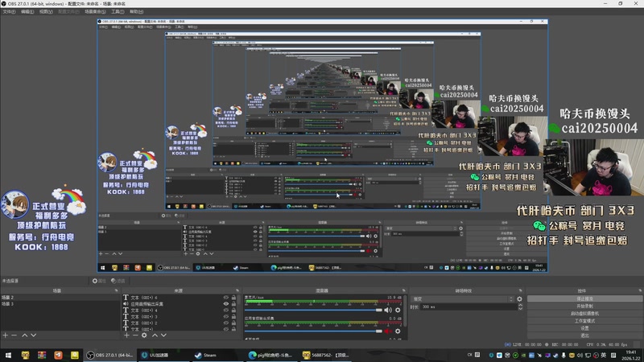644x362 pixels.
Task: Open the 视图 menu
Action: tap(46, 11)
